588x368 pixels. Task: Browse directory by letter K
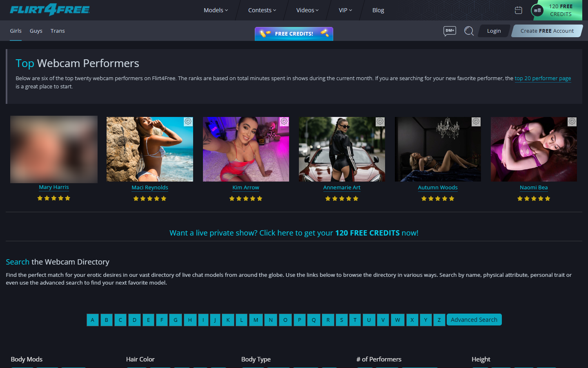[x=228, y=320]
